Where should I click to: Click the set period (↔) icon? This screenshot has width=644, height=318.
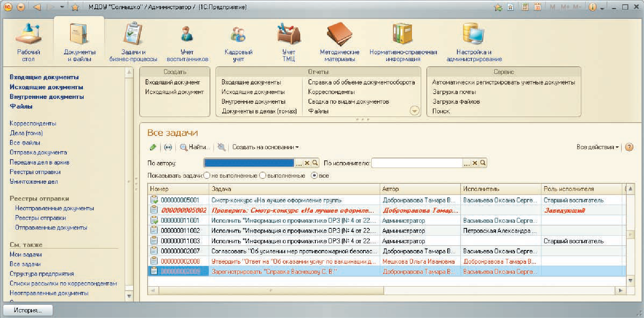point(168,147)
